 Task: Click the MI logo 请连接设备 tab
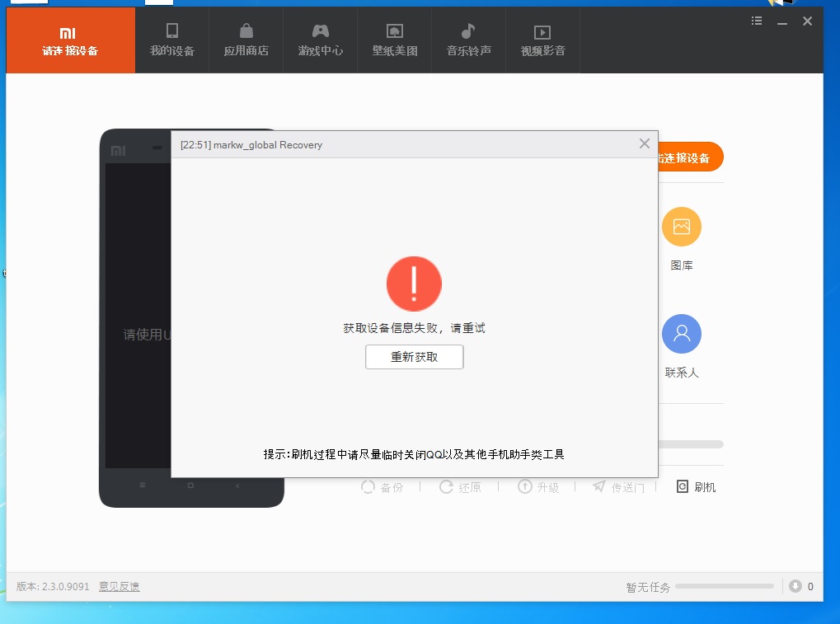tap(70, 40)
